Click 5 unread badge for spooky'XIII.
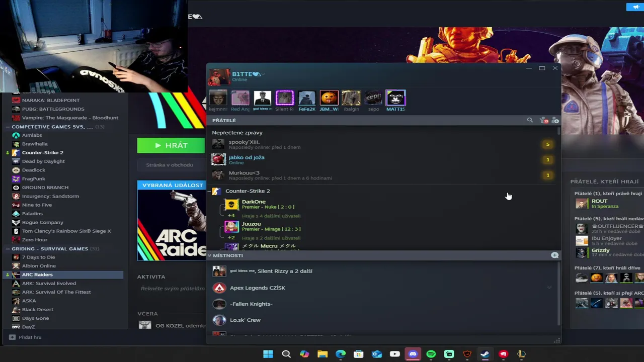 (x=548, y=144)
